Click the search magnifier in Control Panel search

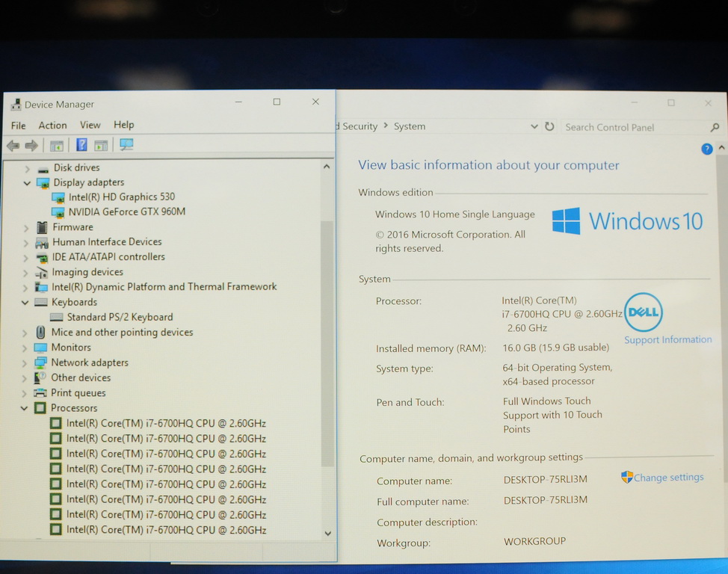pos(715,127)
